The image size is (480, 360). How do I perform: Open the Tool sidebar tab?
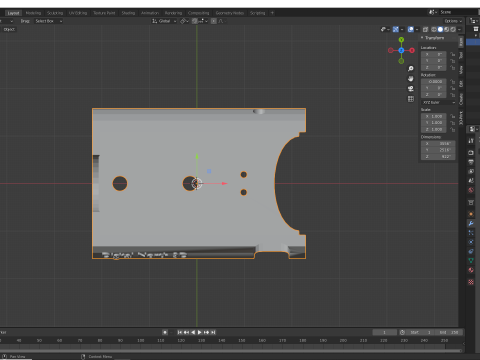click(461, 55)
